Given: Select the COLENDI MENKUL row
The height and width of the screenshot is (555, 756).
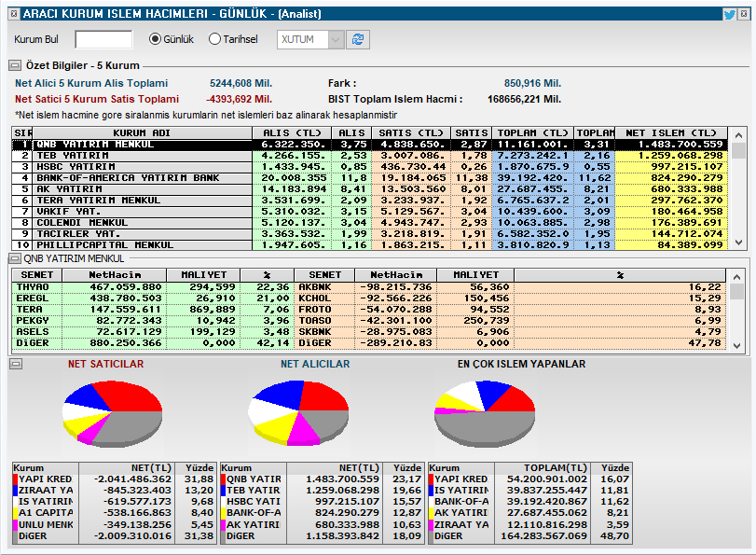Looking at the screenshot, I should click(x=370, y=223).
